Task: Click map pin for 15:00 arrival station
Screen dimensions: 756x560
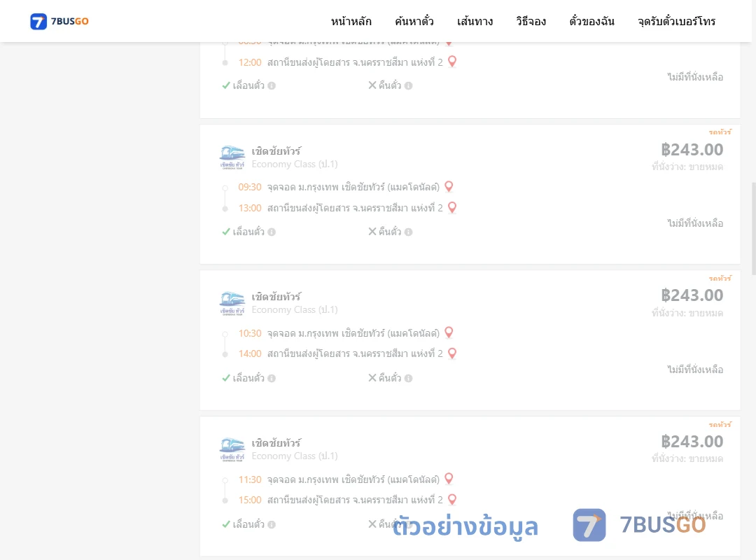Action: click(452, 500)
